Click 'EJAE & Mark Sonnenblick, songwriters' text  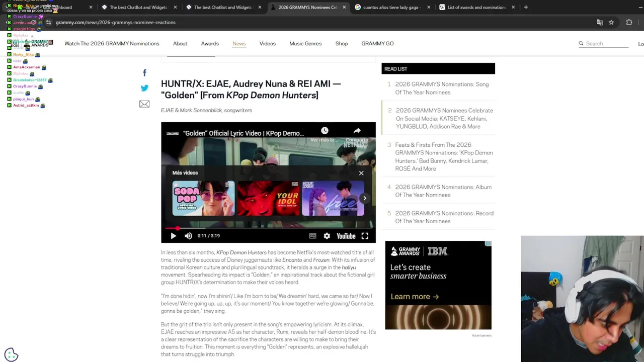click(206, 110)
